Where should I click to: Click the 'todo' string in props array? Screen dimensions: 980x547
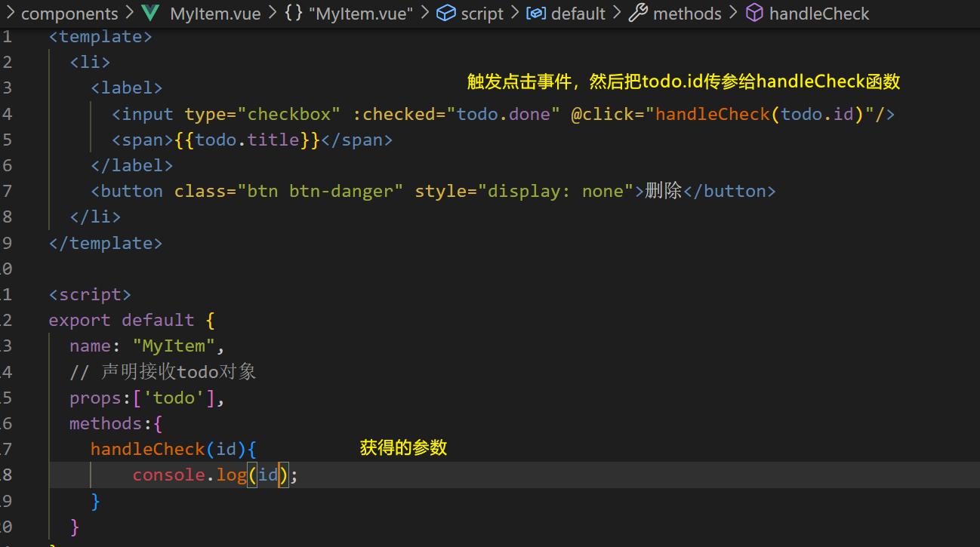[174, 398]
